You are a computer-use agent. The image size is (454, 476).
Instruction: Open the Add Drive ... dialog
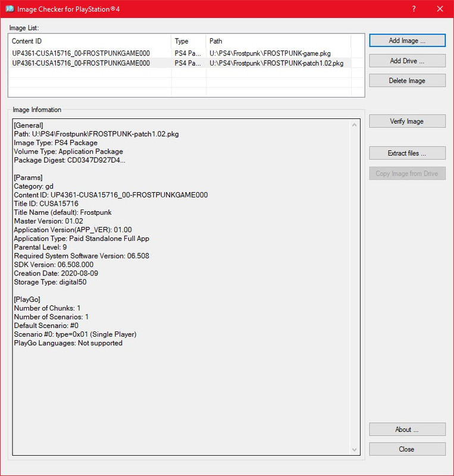coord(407,61)
